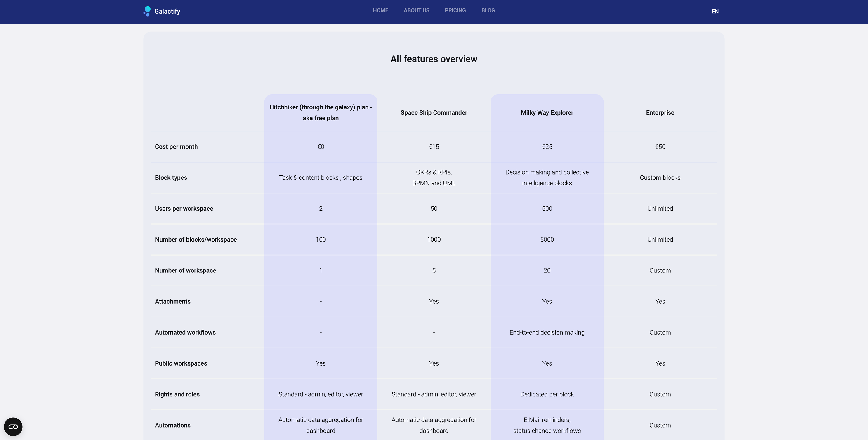Select the Space Ship Commander column header

(x=434, y=113)
